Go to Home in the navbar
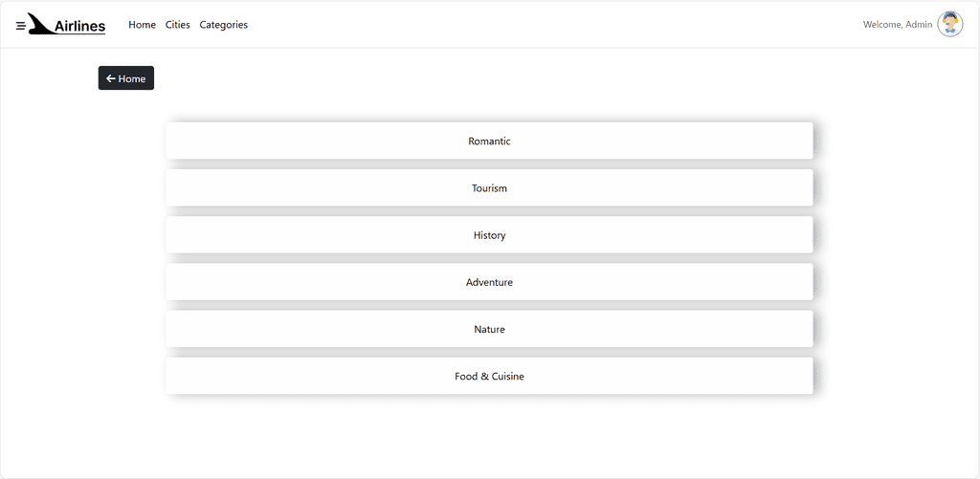Viewport: 980px width, 479px height. coord(142,25)
